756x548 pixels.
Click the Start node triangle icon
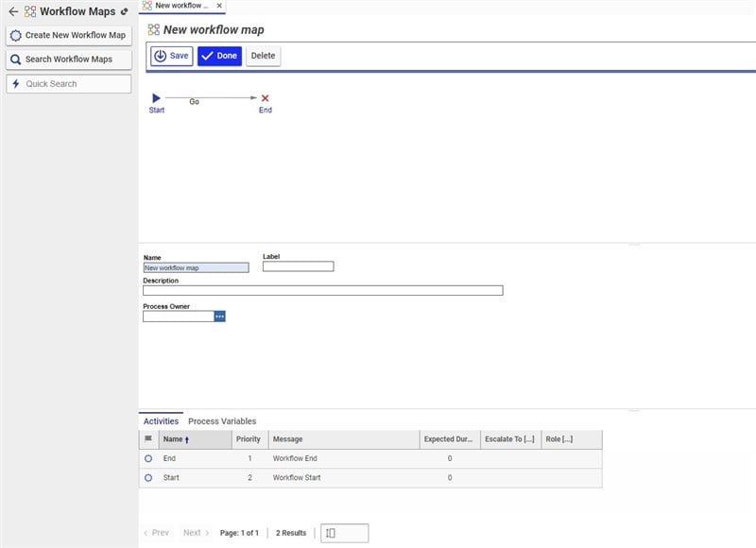click(x=156, y=98)
